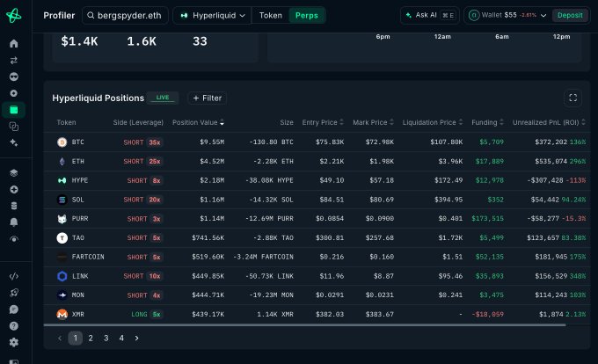Click the HYPE token icon
Image resolution: width=598 pixels, height=364 pixels.
62,180
